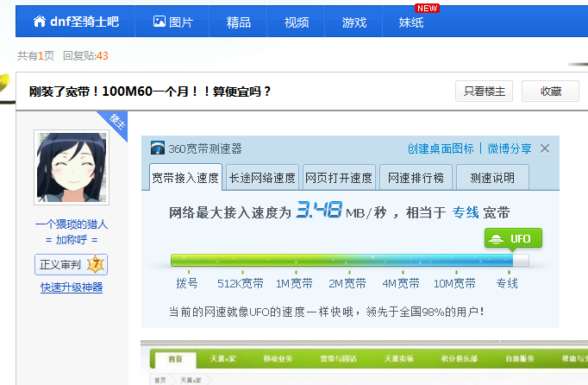Click the 正义审判 level badge
588x385 pixels.
tap(71, 264)
